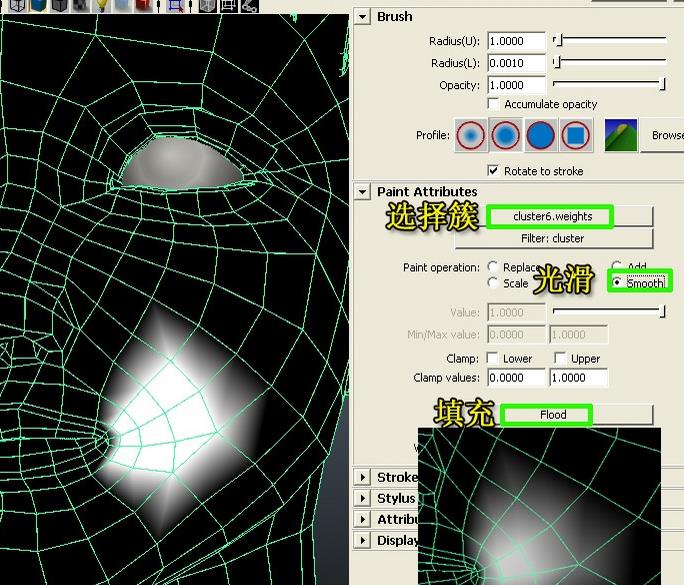Screen dimensions: 684x585
Task: Expand the Display section
Action: point(363,540)
